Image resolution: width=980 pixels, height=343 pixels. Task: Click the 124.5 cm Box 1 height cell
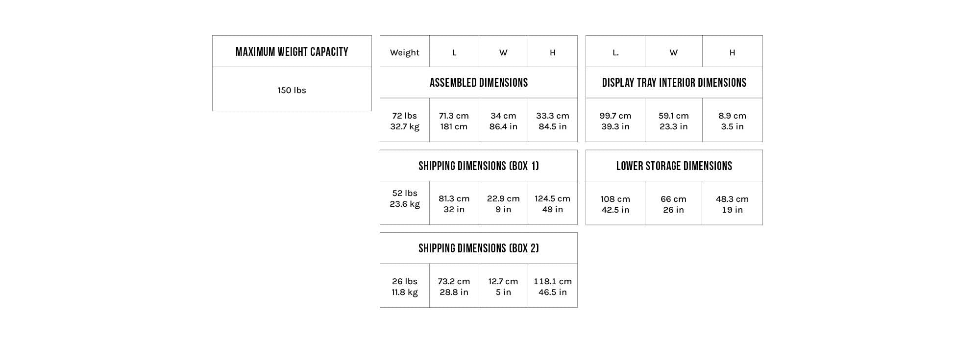552,204
